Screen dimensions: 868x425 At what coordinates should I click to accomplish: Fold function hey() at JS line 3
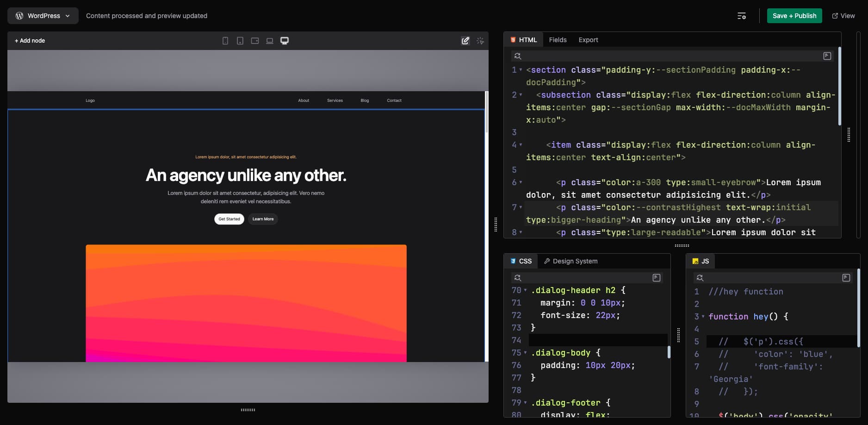click(x=703, y=317)
